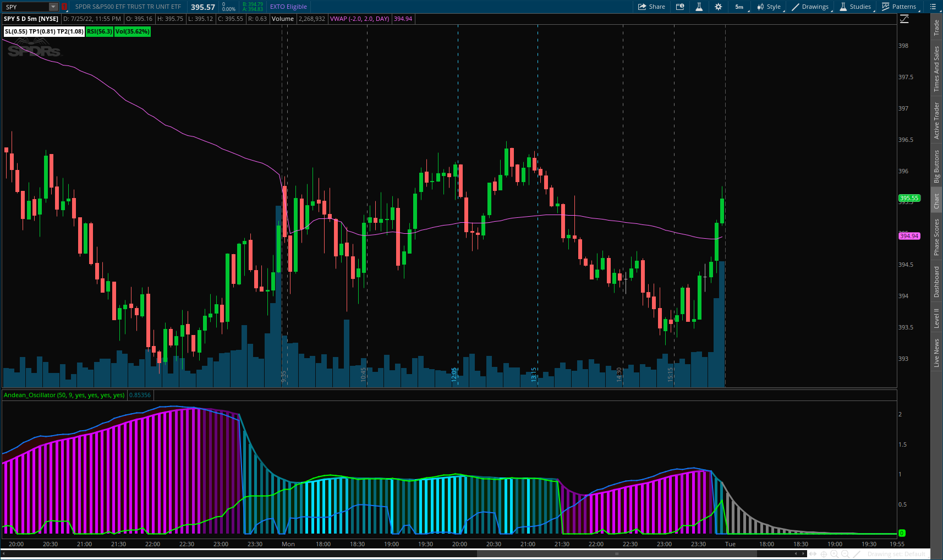Image resolution: width=943 pixels, height=560 pixels.
Task: Click the Mon date label on time axis
Action: [288, 544]
